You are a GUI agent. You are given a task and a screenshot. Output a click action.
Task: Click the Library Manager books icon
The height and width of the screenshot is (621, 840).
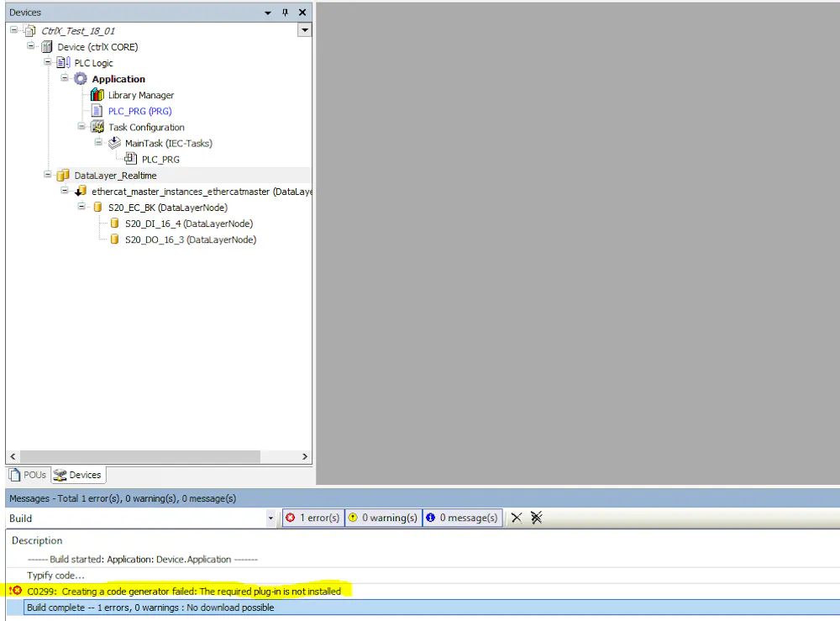pos(97,95)
